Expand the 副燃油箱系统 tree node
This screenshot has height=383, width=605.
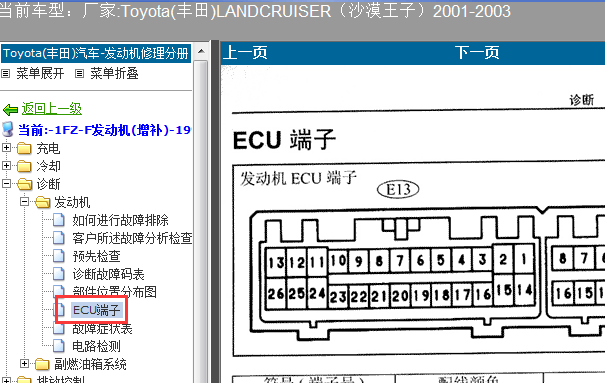[24, 363]
